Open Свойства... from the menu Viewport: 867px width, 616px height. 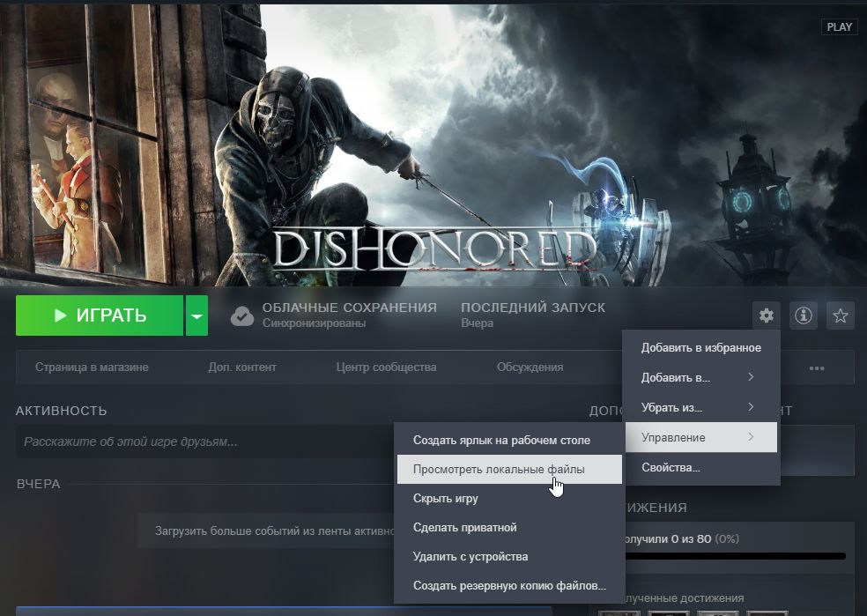(x=701, y=467)
